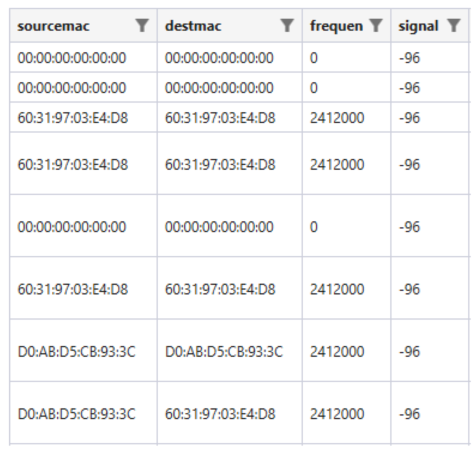Select destmac 00:00:00:00:00:00 in second row
This screenshot has height=452, width=476.
pos(219,88)
